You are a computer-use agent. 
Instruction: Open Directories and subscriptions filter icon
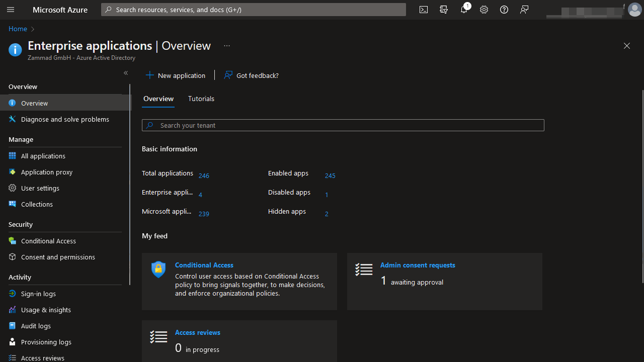(444, 10)
